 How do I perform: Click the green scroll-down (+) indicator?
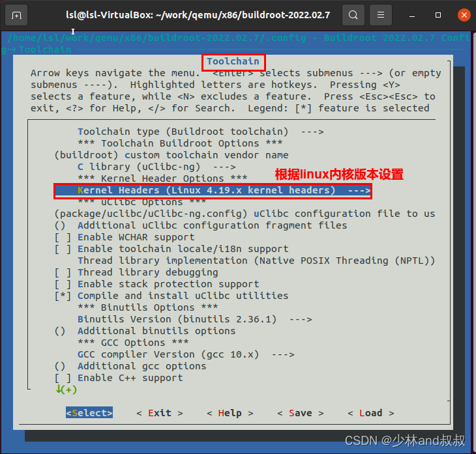coord(66,390)
